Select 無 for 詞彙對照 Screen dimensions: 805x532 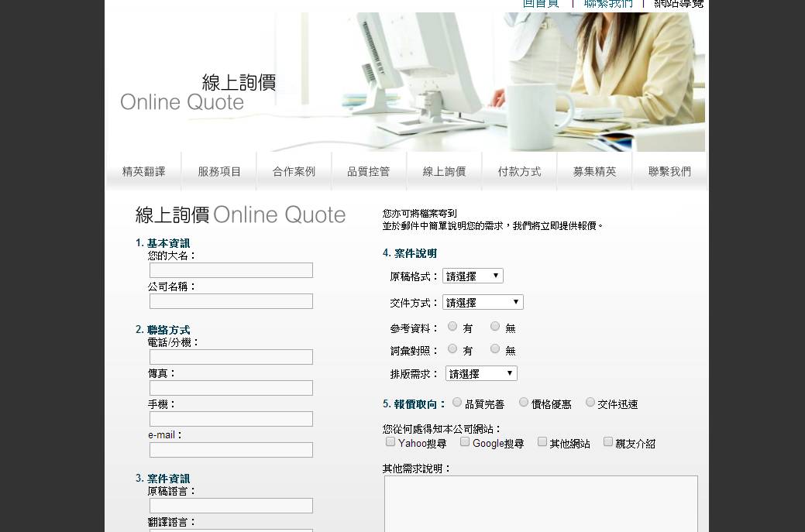click(x=495, y=349)
